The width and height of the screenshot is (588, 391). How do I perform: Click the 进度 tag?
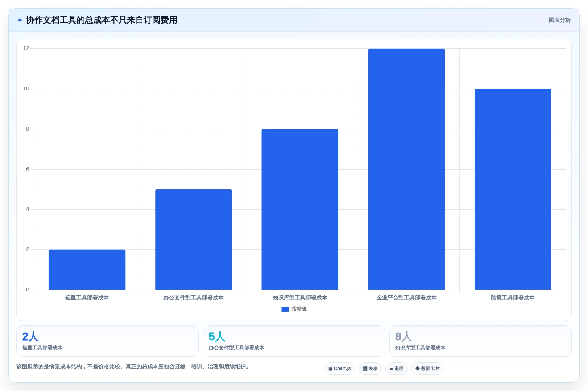pos(396,369)
